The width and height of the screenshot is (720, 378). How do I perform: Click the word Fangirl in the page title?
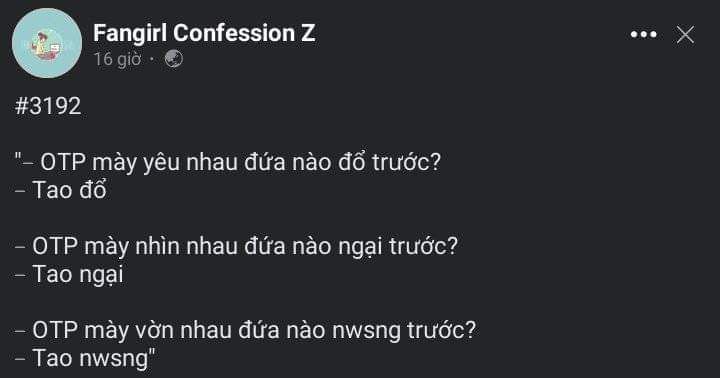pos(130,34)
